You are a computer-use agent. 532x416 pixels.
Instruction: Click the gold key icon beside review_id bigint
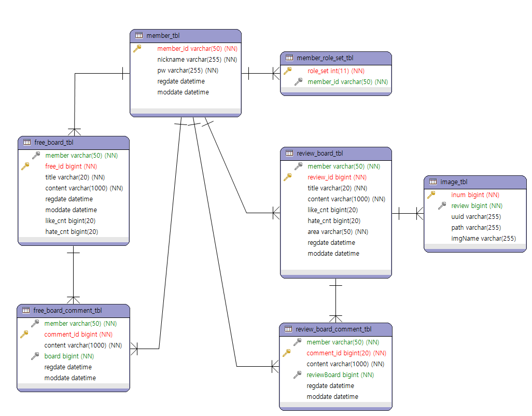287,177
